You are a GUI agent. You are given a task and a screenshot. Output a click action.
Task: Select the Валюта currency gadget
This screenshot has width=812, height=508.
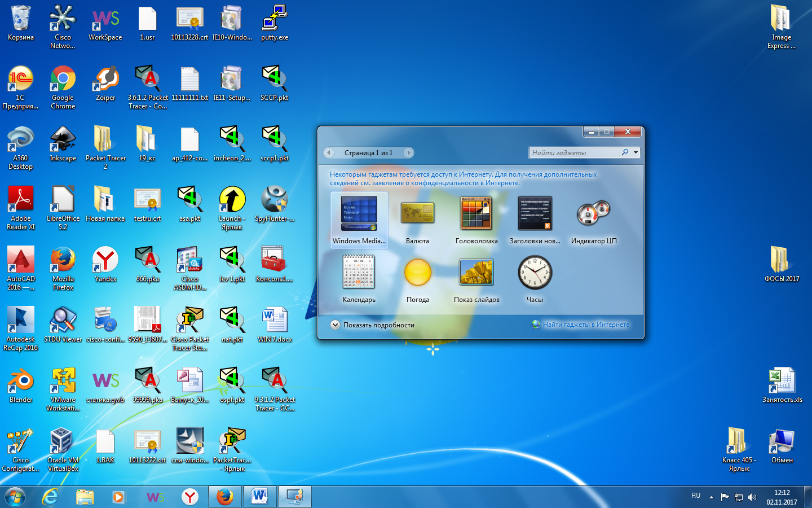pyautogui.click(x=418, y=220)
